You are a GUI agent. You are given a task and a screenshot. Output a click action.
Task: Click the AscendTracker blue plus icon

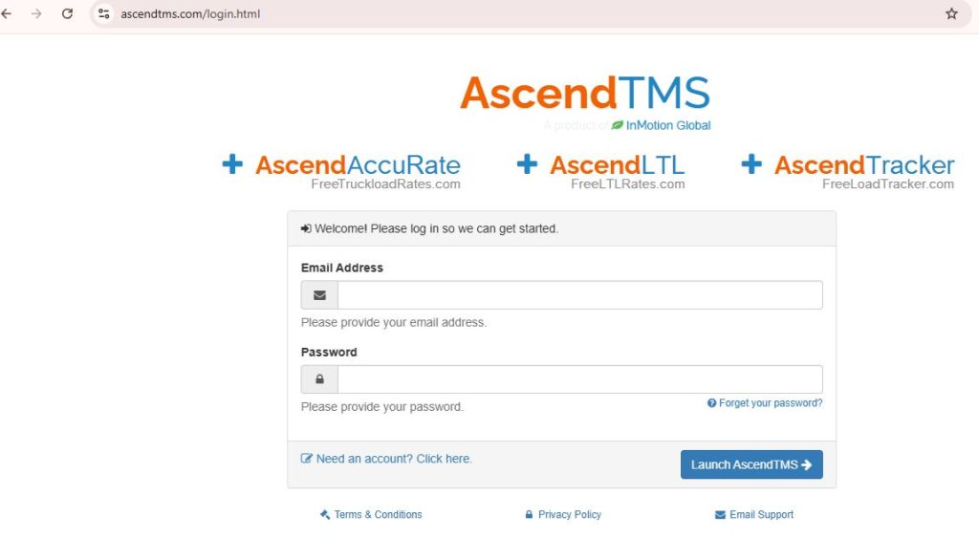751,164
